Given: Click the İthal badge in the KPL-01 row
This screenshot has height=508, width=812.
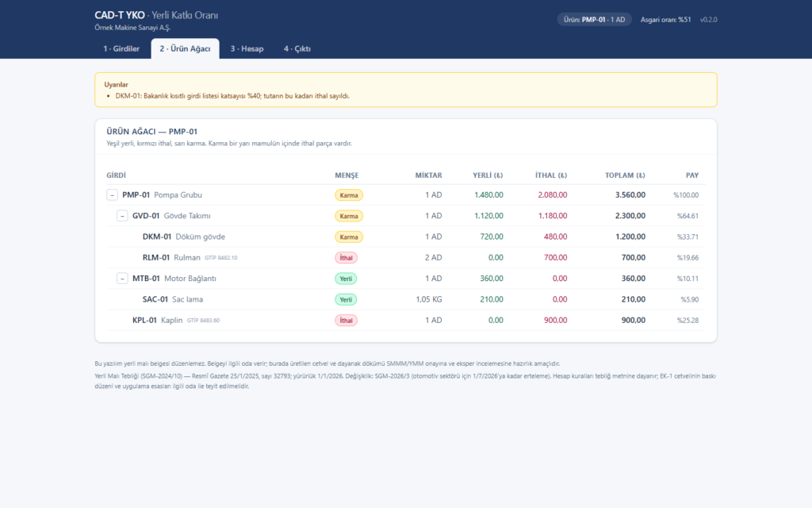Looking at the screenshot, I should [346, 321].
